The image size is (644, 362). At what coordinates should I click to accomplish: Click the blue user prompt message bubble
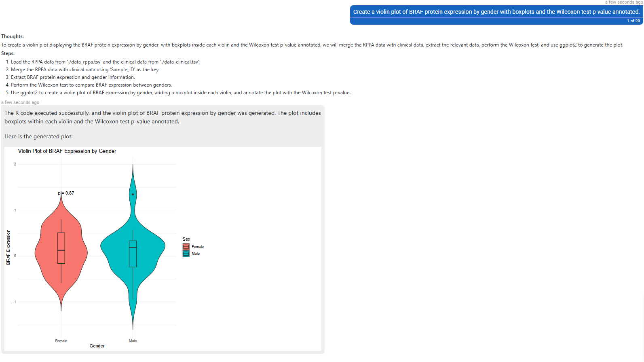click(x=496, y=15)
